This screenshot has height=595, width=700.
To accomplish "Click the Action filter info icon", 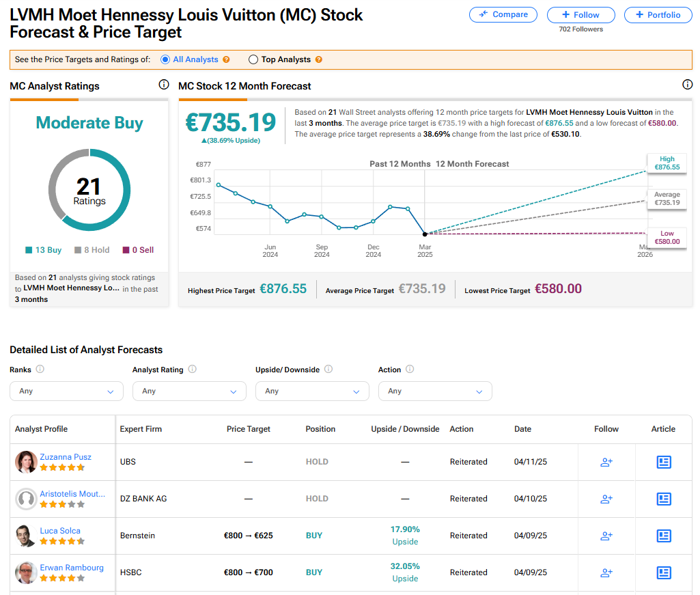I will pos(410,369).
